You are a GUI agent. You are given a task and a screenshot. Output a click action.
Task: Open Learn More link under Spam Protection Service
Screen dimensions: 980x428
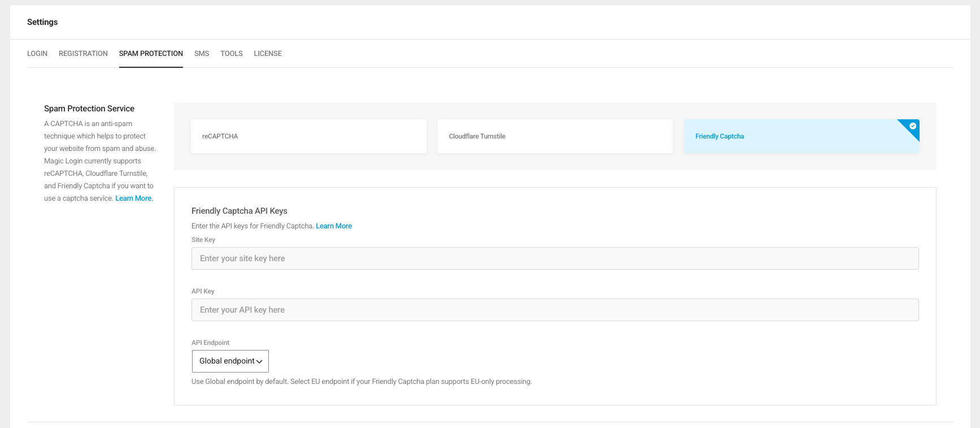pyautogui.click(x=134, y=198)
